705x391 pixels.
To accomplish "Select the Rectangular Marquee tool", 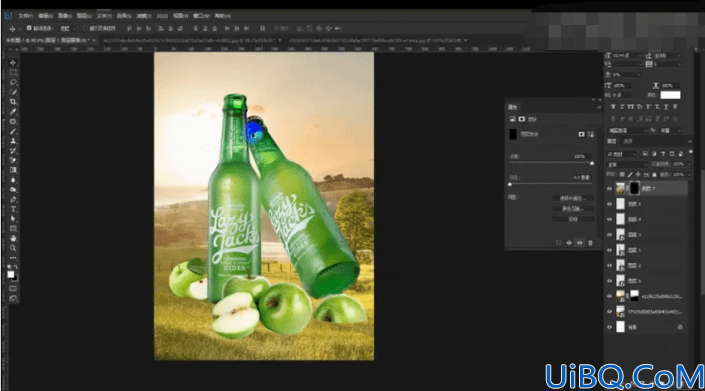I will pyautogui.click(x=13, y=73).
